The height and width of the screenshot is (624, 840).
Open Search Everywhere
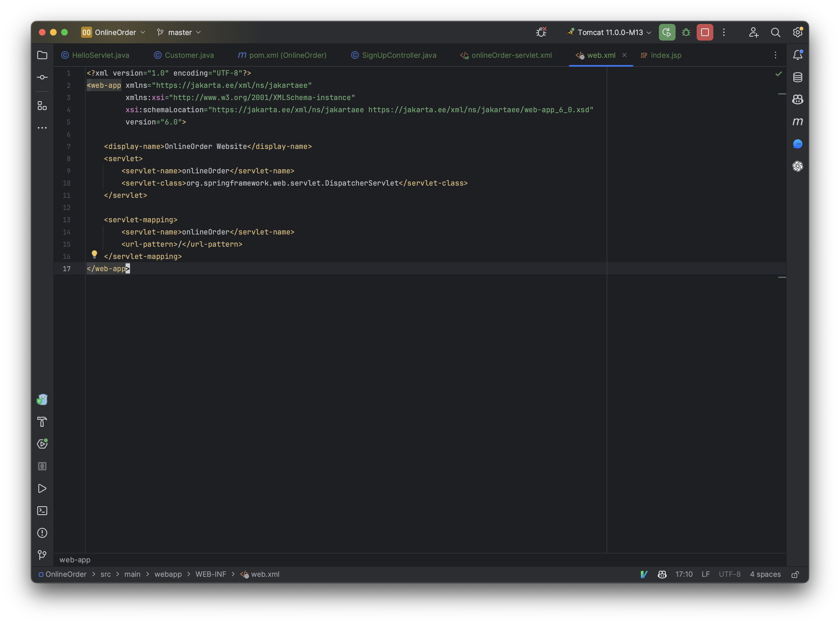[x=775, y=32]
